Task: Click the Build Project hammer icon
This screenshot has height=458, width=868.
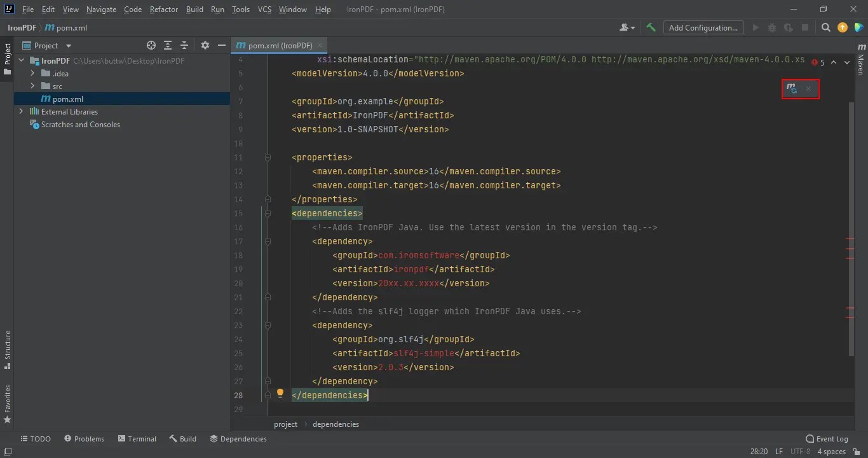Action: (x=651, y=27)
